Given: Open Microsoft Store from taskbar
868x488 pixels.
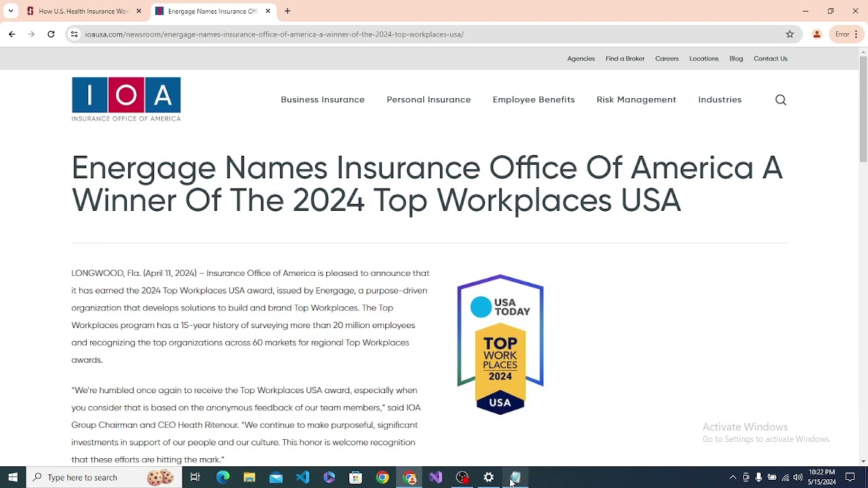Looking at the screenshot, I should point(356,477).
